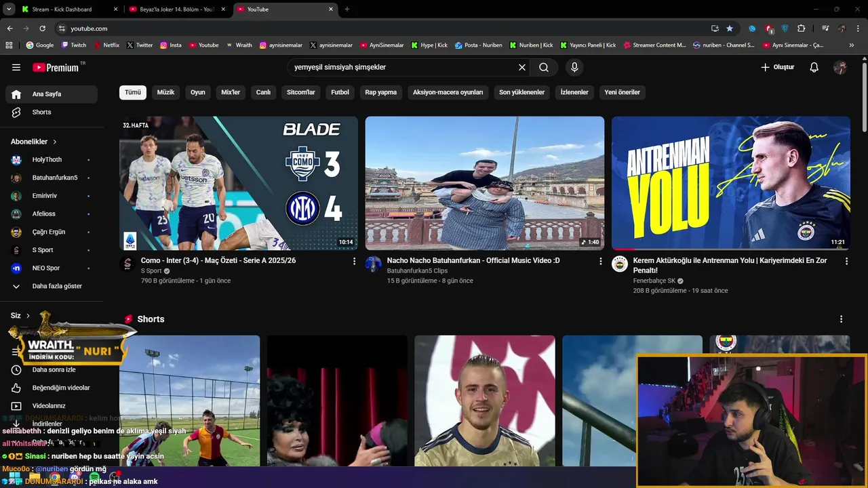Image resolution: width=868 pixels, height=488 pixels.
Task: Clear the search box text
Action: [x=522, y=67]
